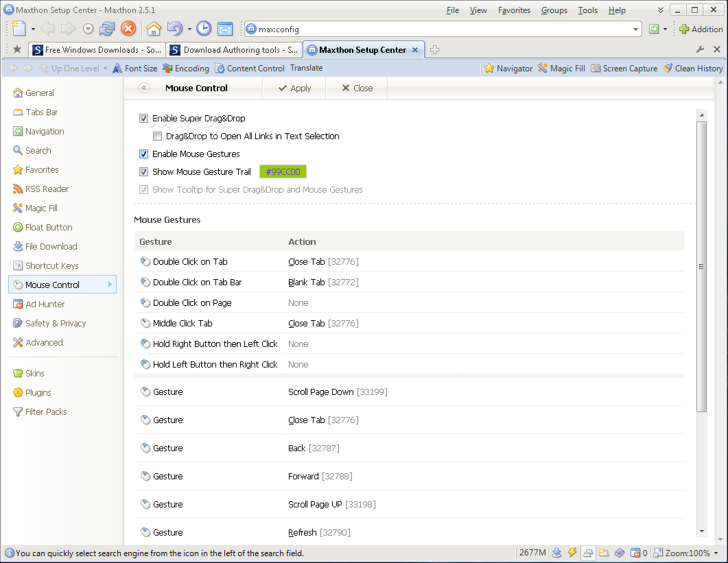This screenshot has height=563, width=728.
Task: Click Close Tab action for Double Click on Tab
Action: pyautogui.click(x=323, y=261)
